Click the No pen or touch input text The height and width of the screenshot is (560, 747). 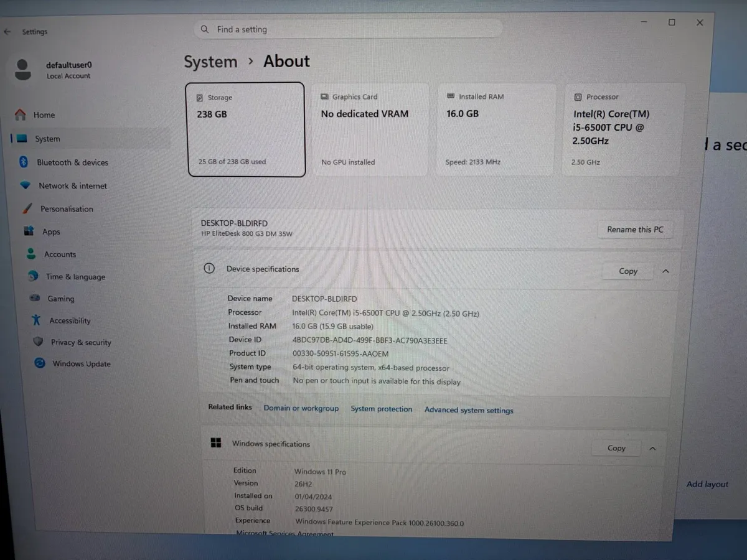pos(377,381)
